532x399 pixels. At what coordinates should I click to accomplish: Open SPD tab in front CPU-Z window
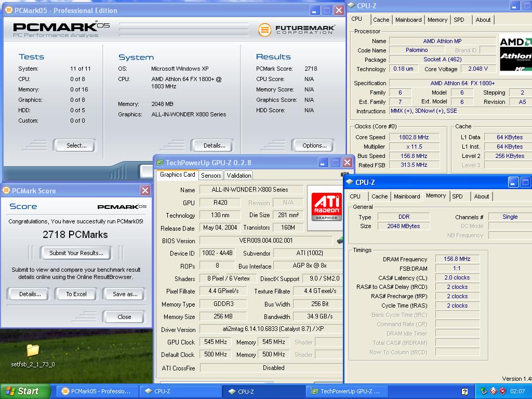(x=457, y=196)
